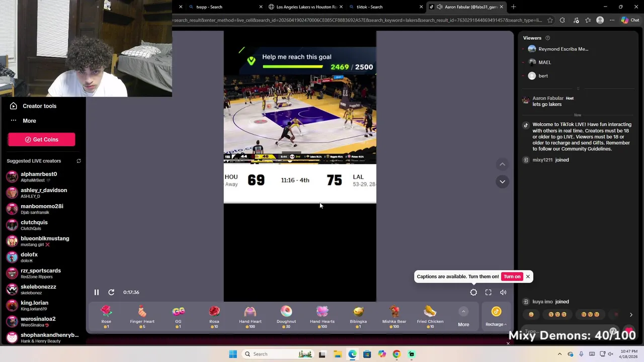Send the Bibingka gift
The image size is (644, 362).
coord(358,317)
